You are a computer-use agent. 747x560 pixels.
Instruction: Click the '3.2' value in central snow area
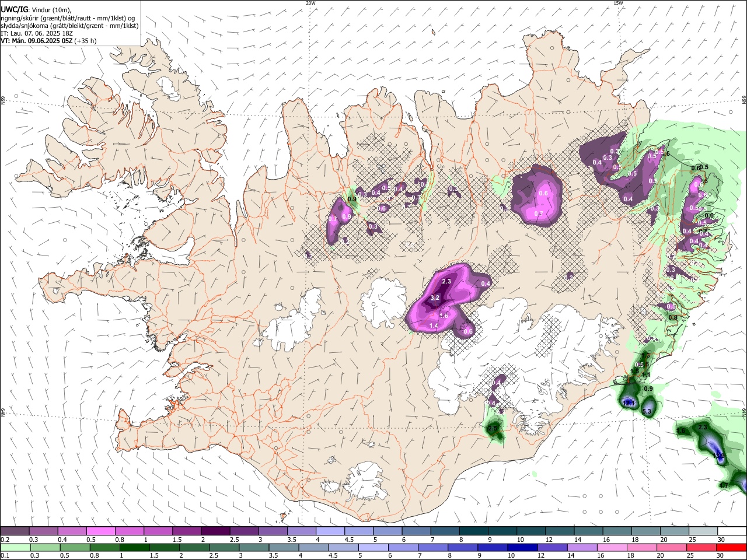[x=434, y=297]
